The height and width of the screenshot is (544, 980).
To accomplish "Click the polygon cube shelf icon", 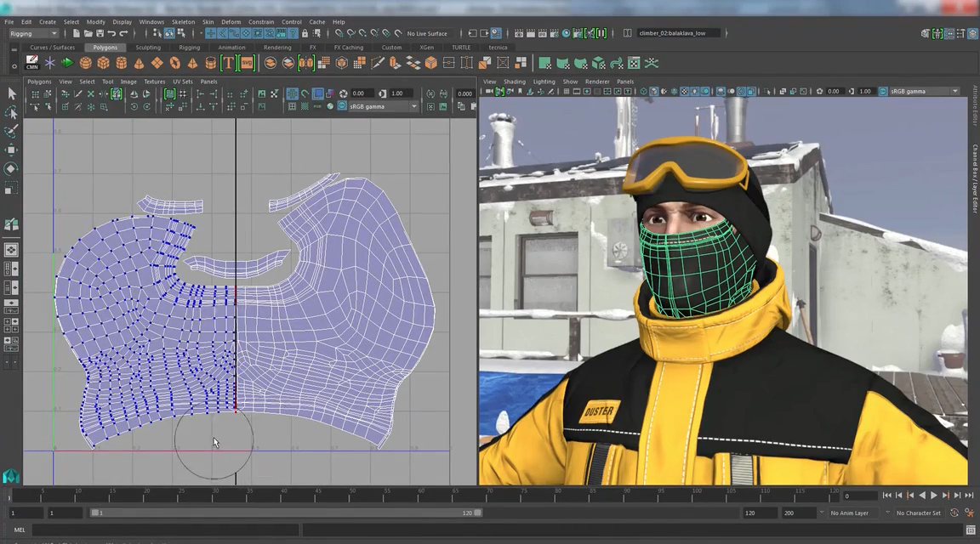I will (103, 63).
